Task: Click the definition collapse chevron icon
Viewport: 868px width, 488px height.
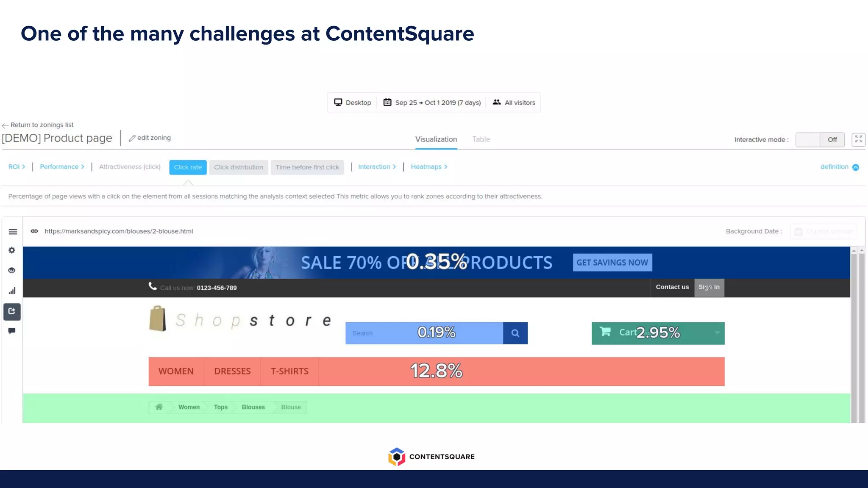Action: pos(856,167)
